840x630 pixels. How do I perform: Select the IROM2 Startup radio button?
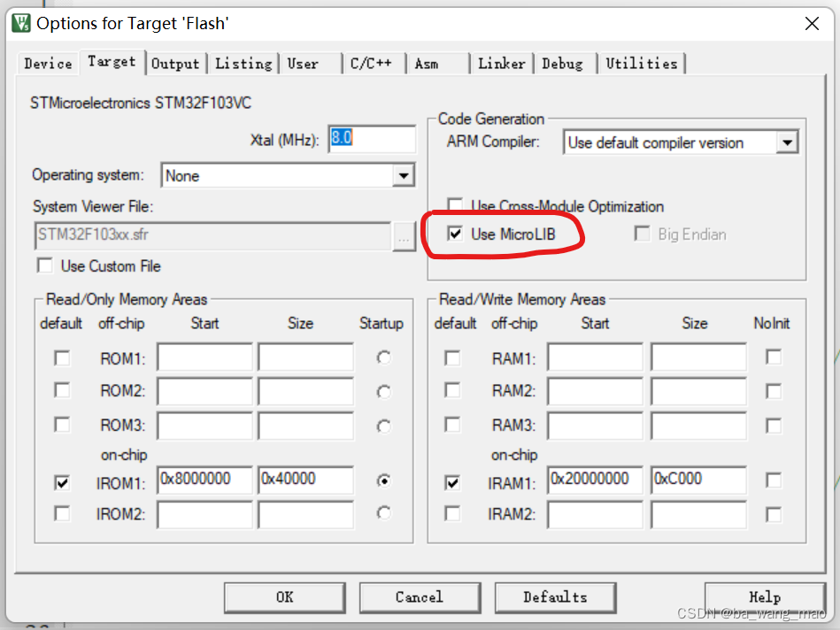click(x=383, y=513)
